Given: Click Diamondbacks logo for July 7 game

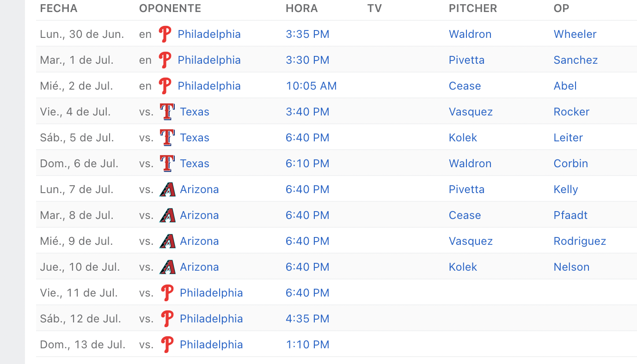Looking at the screenshot, I should (167, 189).
